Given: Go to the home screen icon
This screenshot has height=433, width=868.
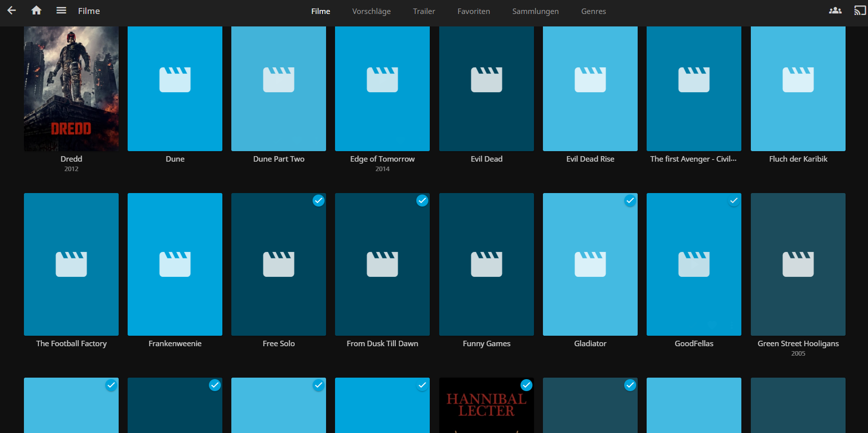Looking at the screenshot, I should (36, 10).
